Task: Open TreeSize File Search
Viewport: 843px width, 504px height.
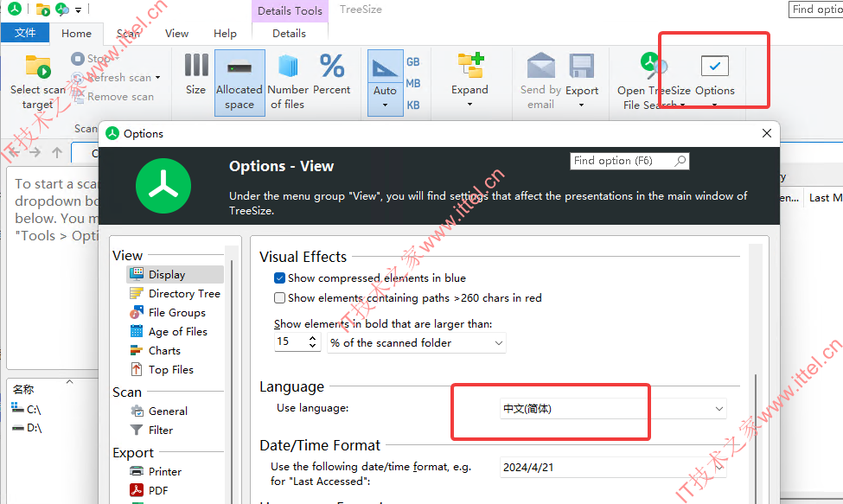Action: (654, 81)
